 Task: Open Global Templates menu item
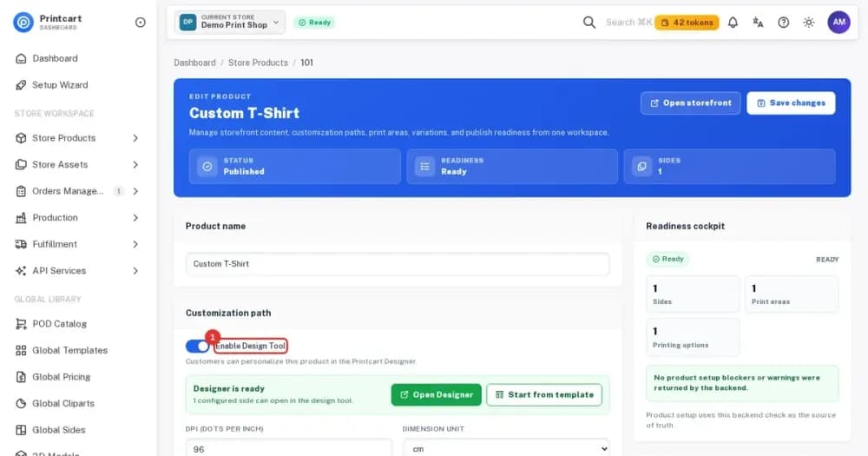point(69,350)
